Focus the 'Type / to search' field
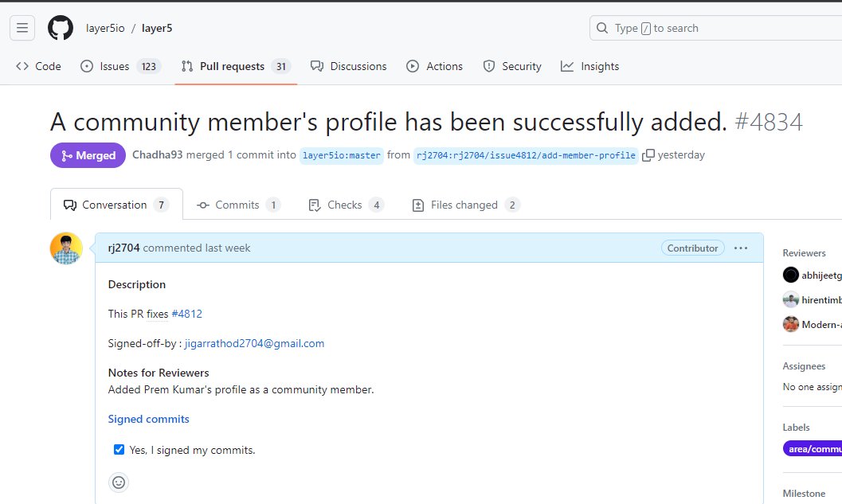 click(715, 28)
